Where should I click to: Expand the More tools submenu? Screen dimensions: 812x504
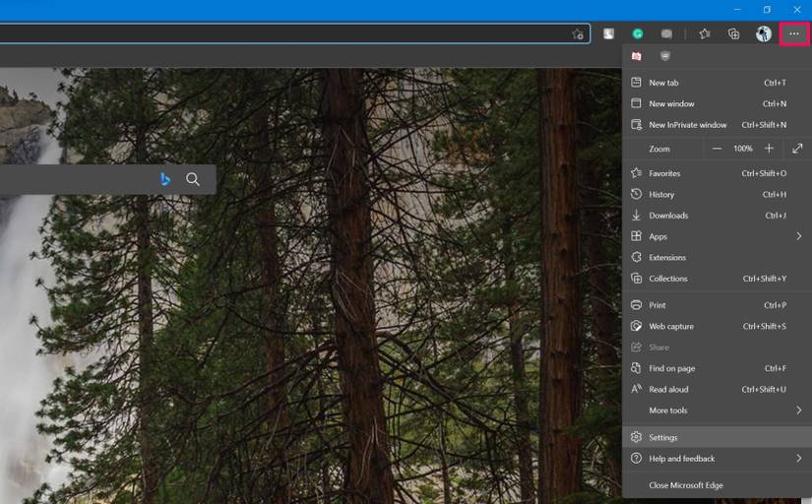717,410
